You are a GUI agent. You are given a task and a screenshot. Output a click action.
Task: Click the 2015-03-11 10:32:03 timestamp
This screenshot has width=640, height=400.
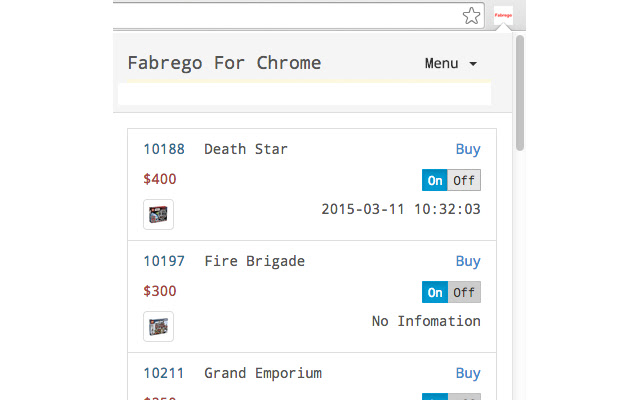(401, 209)
